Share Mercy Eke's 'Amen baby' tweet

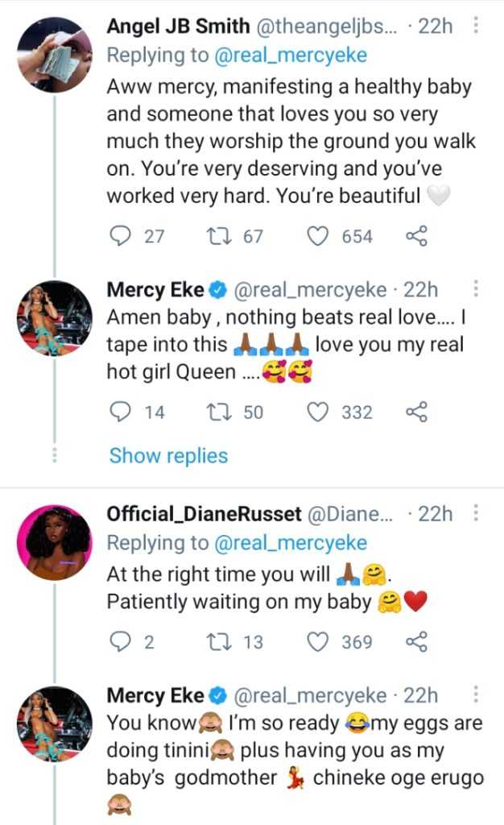pos(415,412)
